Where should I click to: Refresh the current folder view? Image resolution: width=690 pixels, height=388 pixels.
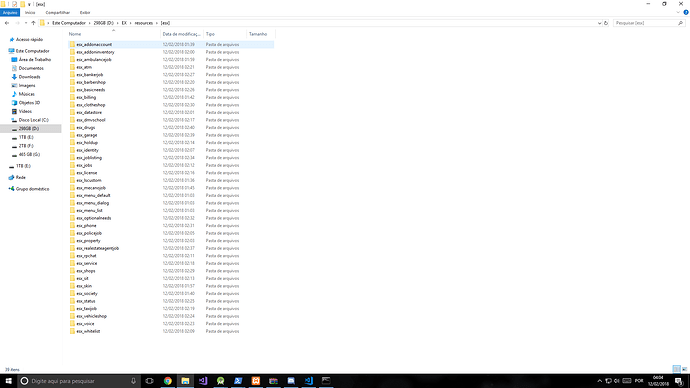click(606, 23)
